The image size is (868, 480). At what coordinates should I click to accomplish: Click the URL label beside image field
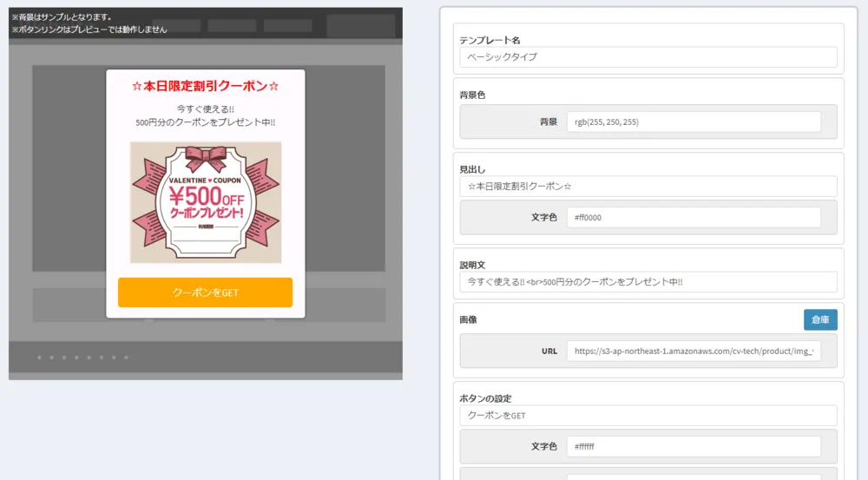(x=549, y=352)
